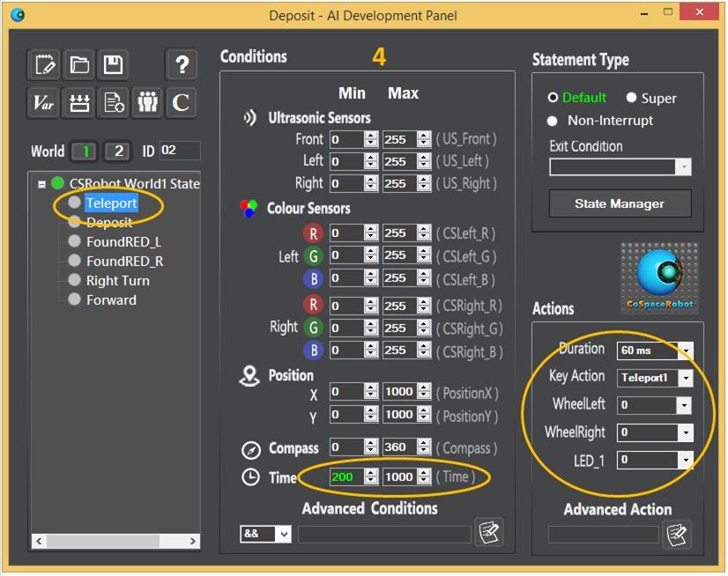Screen dimensions: 728x576
Task: Click the C code icon
Action: pos(182,103)
